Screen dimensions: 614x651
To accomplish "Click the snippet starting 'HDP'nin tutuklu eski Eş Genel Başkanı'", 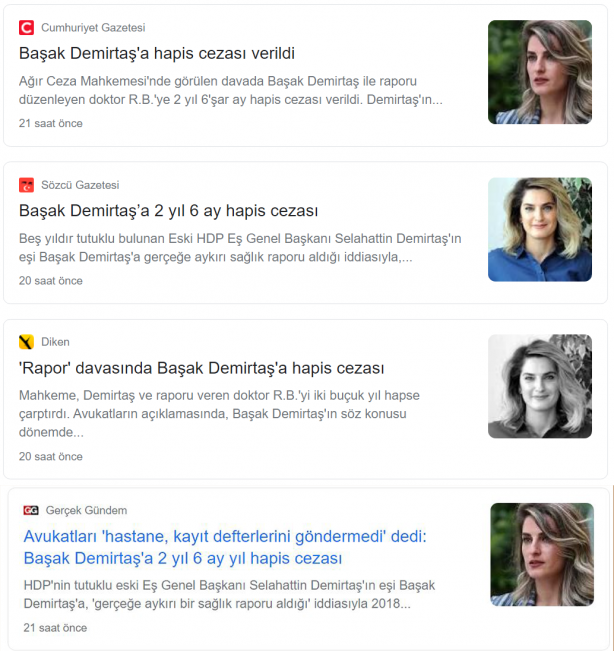I will 230,595.
